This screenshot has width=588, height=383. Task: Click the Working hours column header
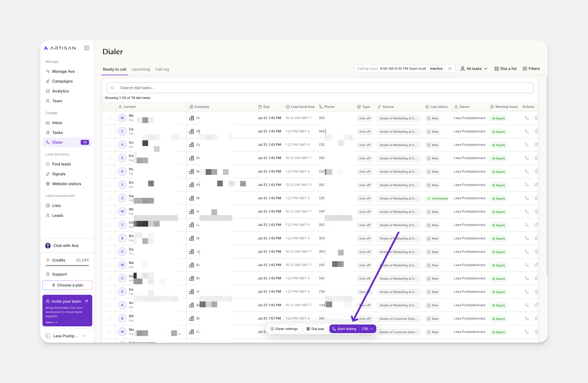coord(504,107)
